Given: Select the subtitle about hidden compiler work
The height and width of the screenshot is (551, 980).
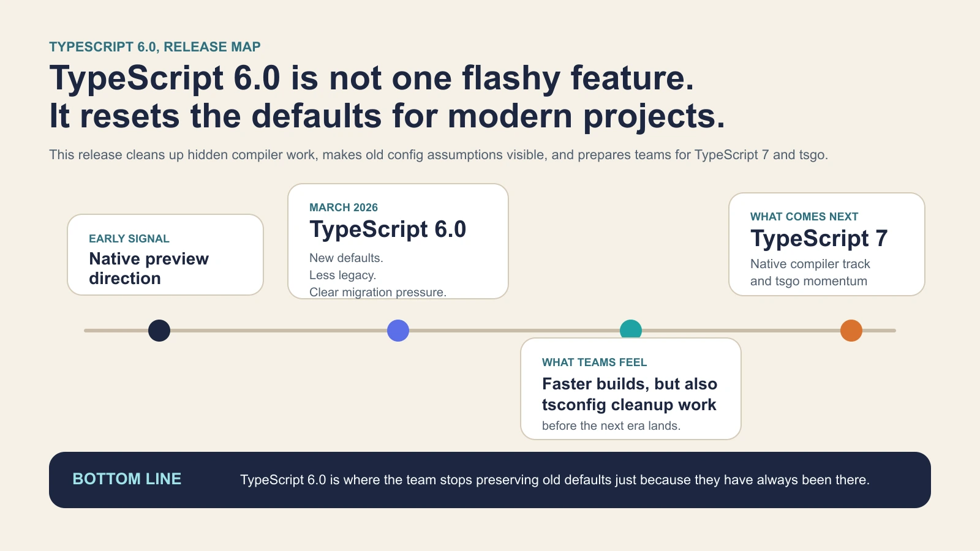Looking at the screenshot, I should pyautogui.click(x=438, y=155).
